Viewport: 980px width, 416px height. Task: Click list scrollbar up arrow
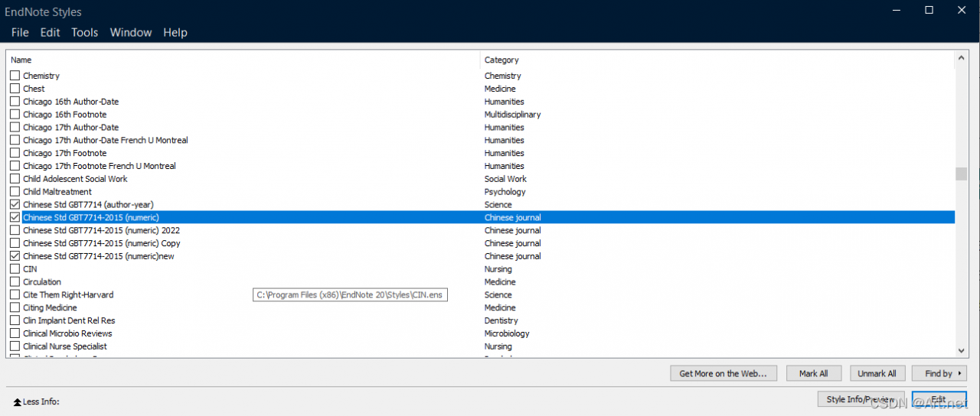[962, 59]
